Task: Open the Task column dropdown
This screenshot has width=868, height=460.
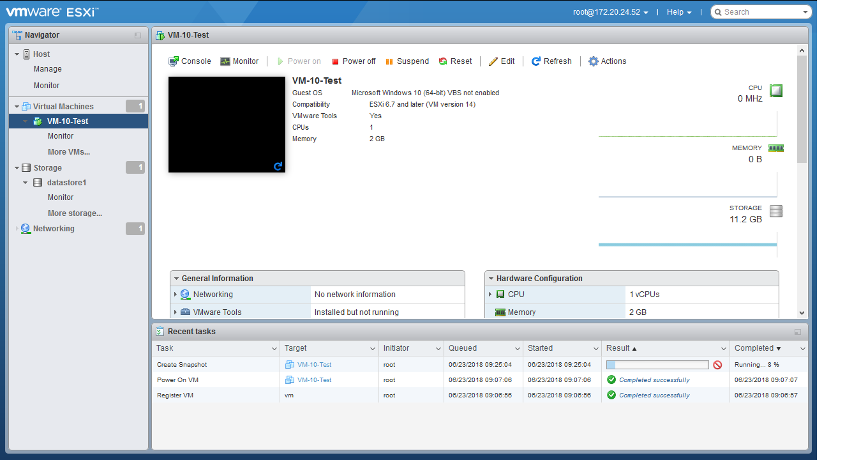Action: pyautogui.click(x=273, y=349)
